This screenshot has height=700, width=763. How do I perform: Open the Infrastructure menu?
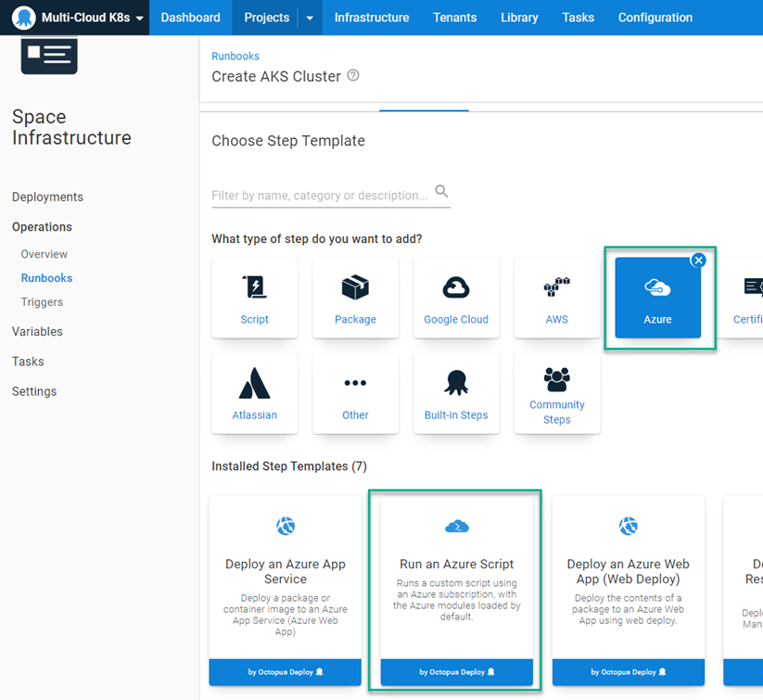point(371,18)
